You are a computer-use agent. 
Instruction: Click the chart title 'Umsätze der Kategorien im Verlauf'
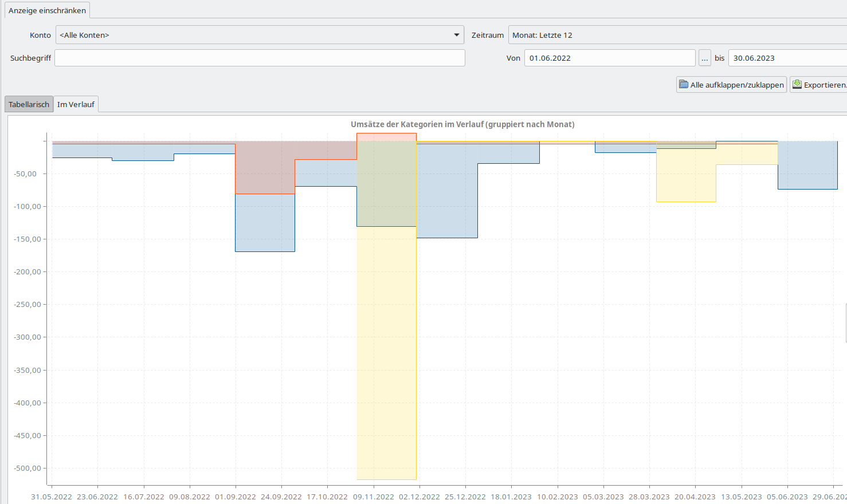point(462,124)
